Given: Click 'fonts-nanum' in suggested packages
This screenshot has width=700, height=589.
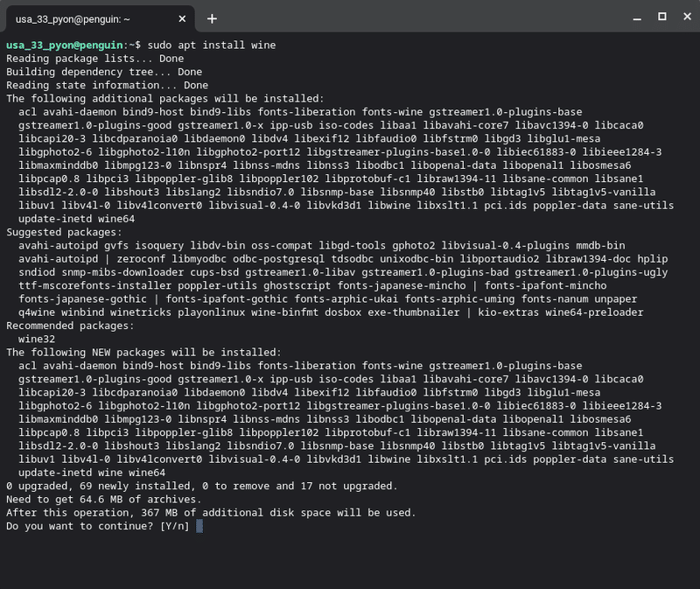Looking at the screenshot, I should click(555, 299).
